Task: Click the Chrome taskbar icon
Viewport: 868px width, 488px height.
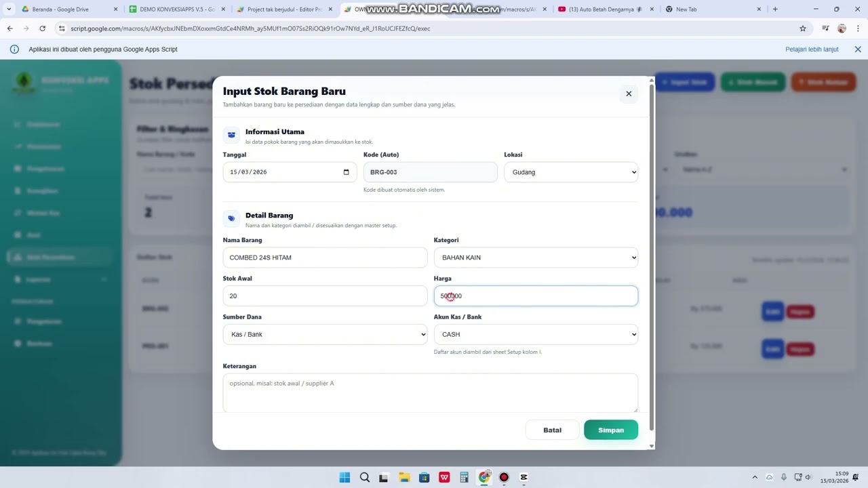Action: [x=484, y=477]
